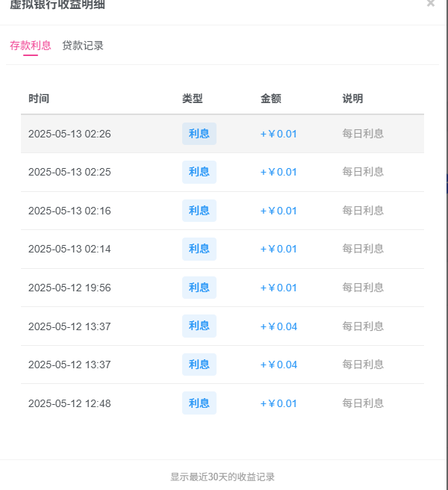Click the 金额 column header

pyautogui.click(x=271, y=99)
